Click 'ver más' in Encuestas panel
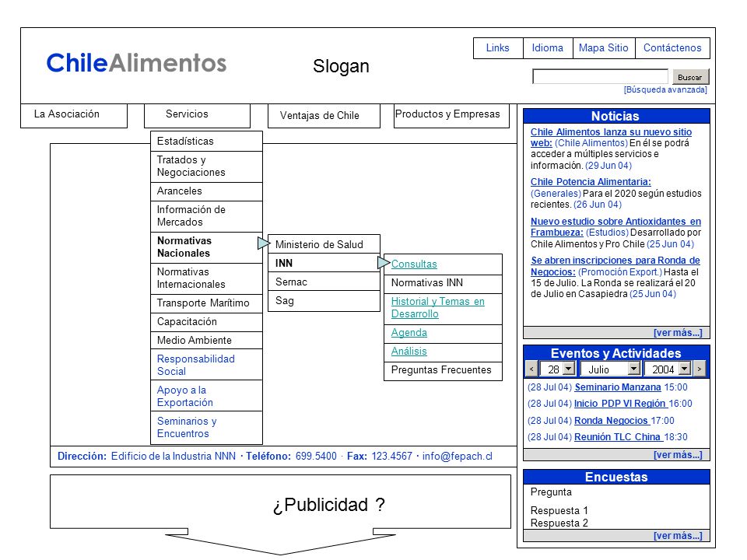Image resolution: width=747 pixels, height=560 pixels. coord(678,536)
